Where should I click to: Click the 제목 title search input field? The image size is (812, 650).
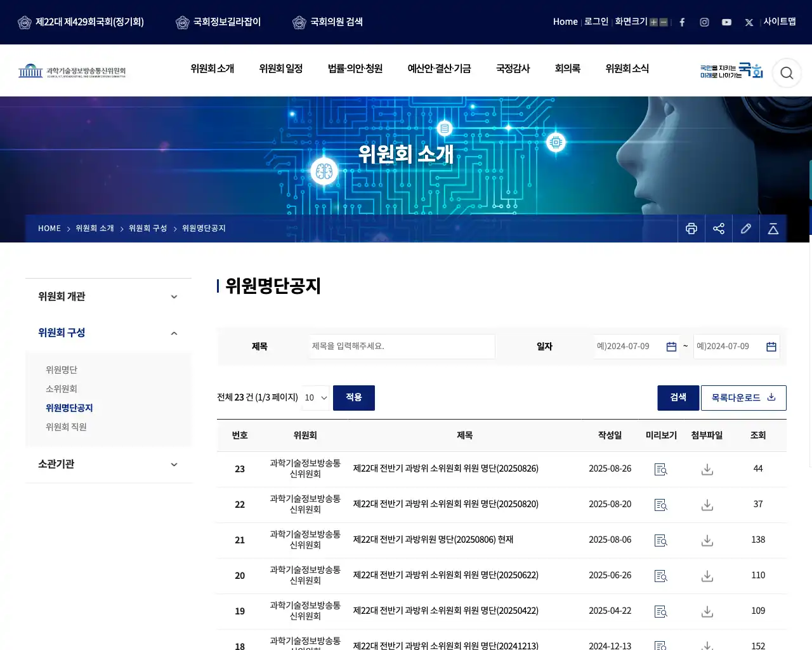pos(402,346)
